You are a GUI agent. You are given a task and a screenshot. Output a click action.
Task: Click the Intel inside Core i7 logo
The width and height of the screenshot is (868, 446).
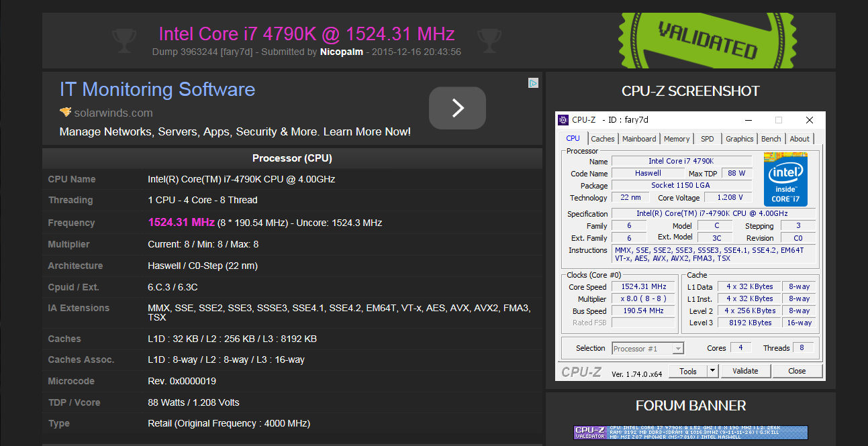click(x=785, y=178)
